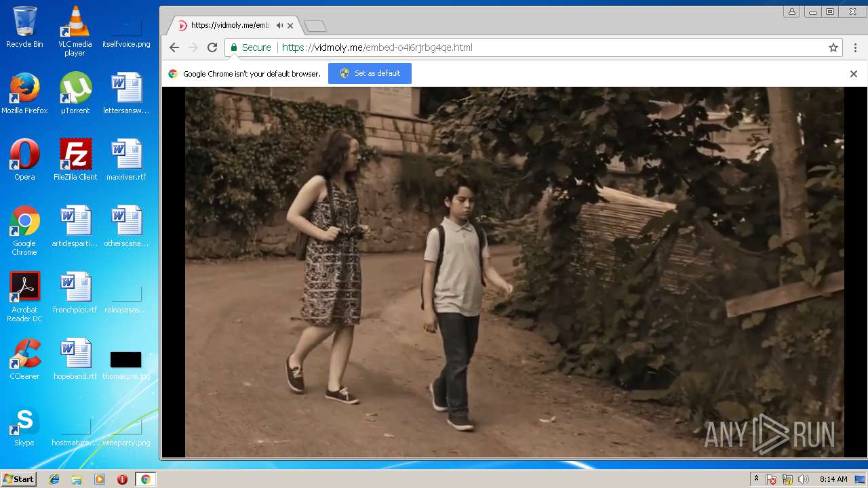Open the 8:14 AM clock
Image resolution: width=868 pixels, height=488 pixels.
(833, 479)
